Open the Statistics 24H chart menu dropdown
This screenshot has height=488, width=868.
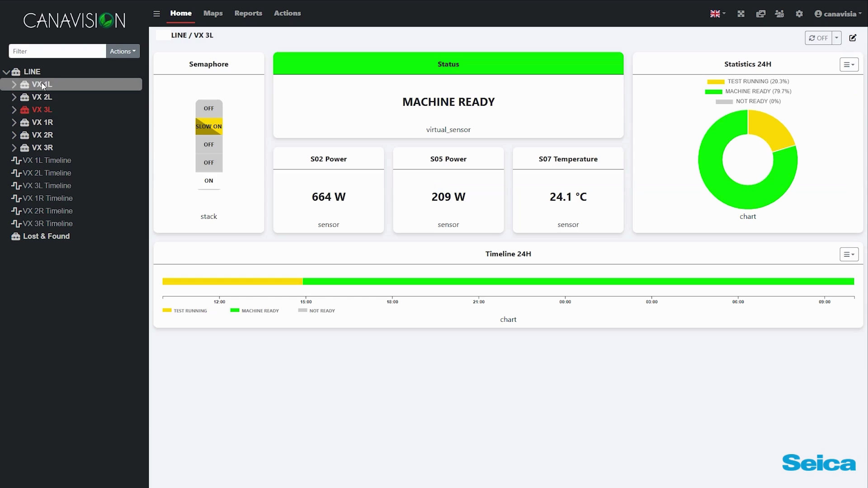(849, 65)
